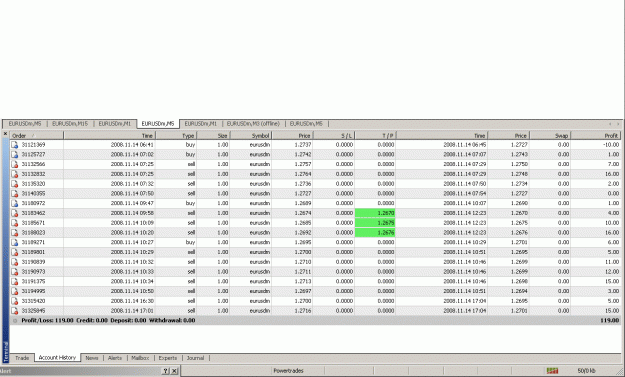Click the sell icon beside order 31135320
The height and width of the screenshot is (377, 625).
pos(15,184)
